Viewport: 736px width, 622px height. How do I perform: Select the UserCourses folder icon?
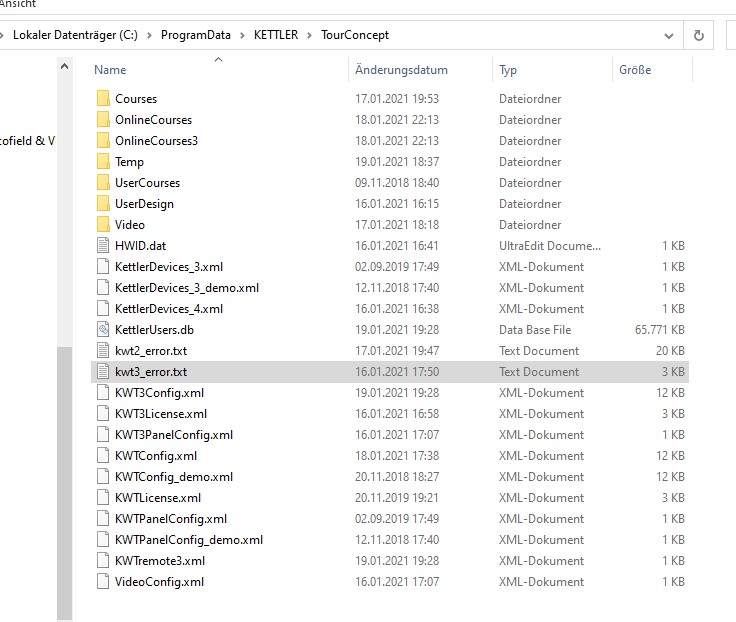[103, 183]
